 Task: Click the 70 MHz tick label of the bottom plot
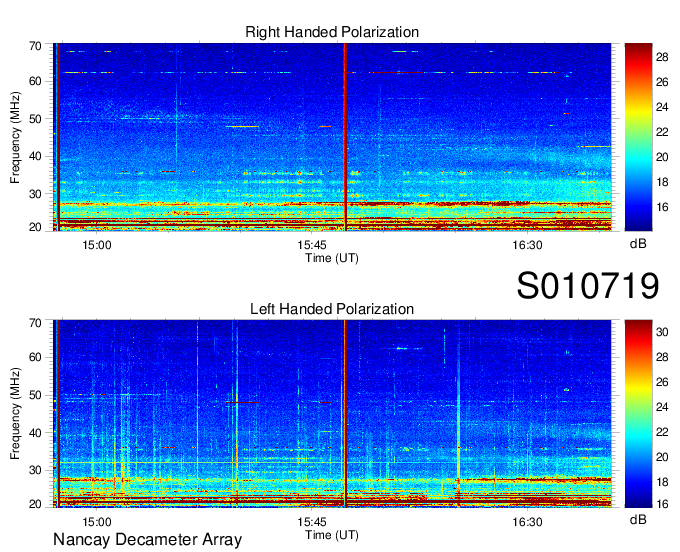[x=35, y=323]
